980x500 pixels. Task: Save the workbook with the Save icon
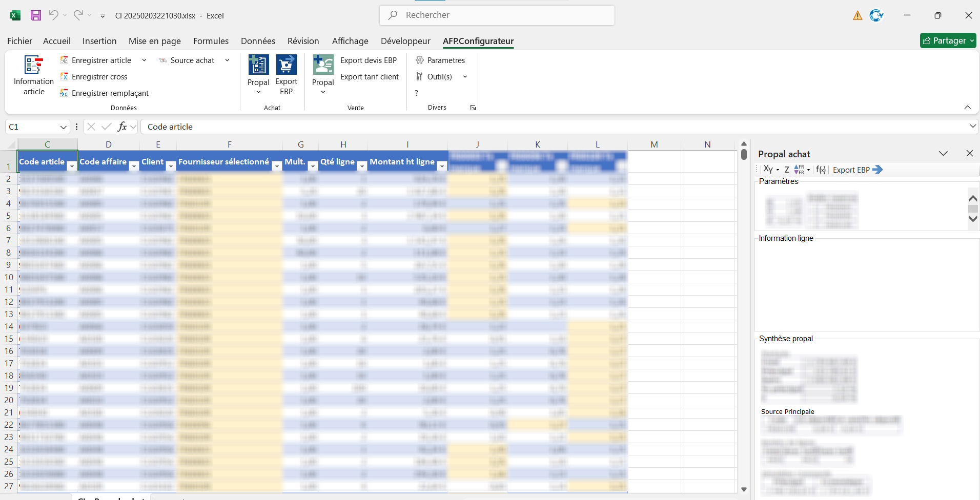pos(36,15)
